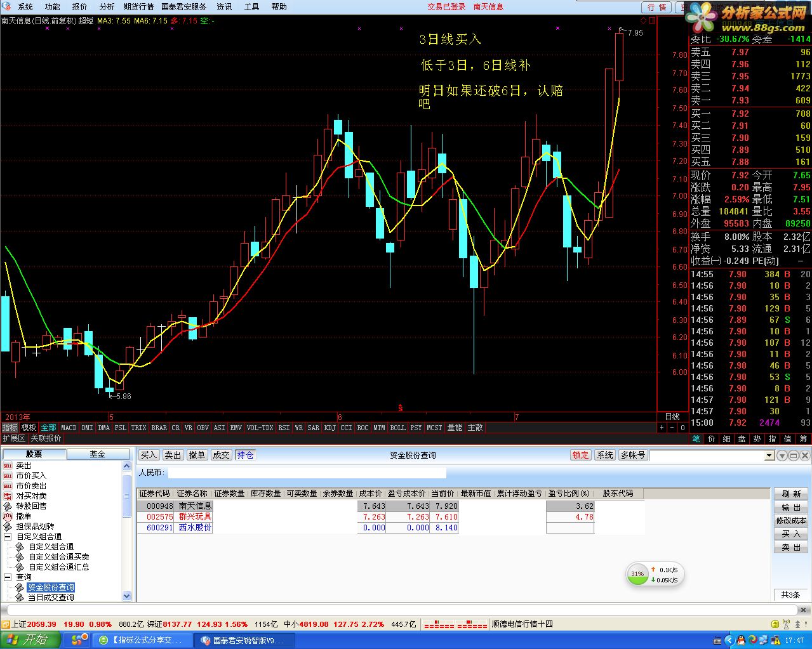Select the 南天信息 row in holdings table
The image size is (812, 649).
pos(390,506)
